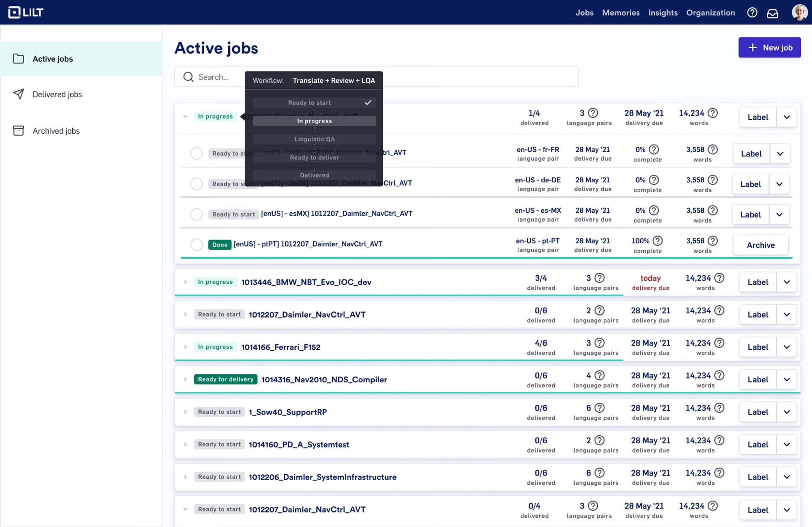Image resolution: width=812 pixels, height=527 pixels.
Task: Click language pairs help icon for Ferrari_F152 job
Action: 599,343
